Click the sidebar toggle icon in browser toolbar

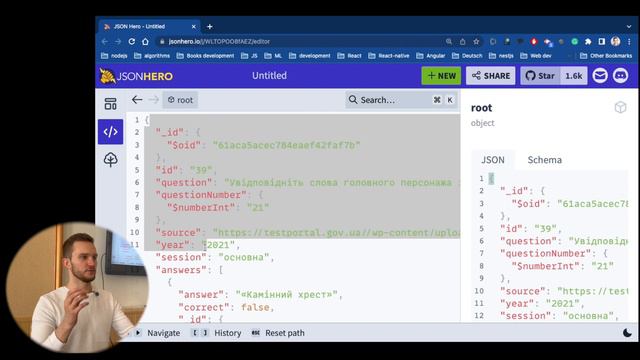click(602, 42)
